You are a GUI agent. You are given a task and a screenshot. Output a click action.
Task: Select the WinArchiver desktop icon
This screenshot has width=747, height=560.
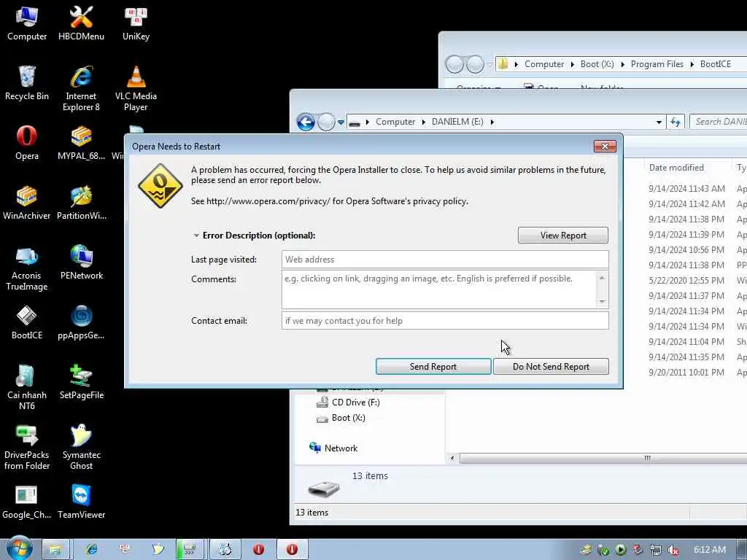click(x=27, y=203)
